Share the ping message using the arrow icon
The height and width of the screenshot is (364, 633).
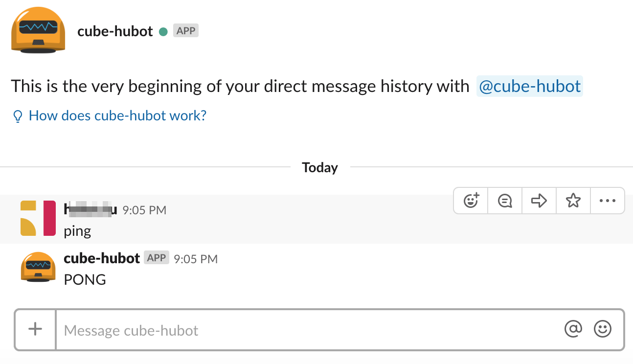(539, 201)
